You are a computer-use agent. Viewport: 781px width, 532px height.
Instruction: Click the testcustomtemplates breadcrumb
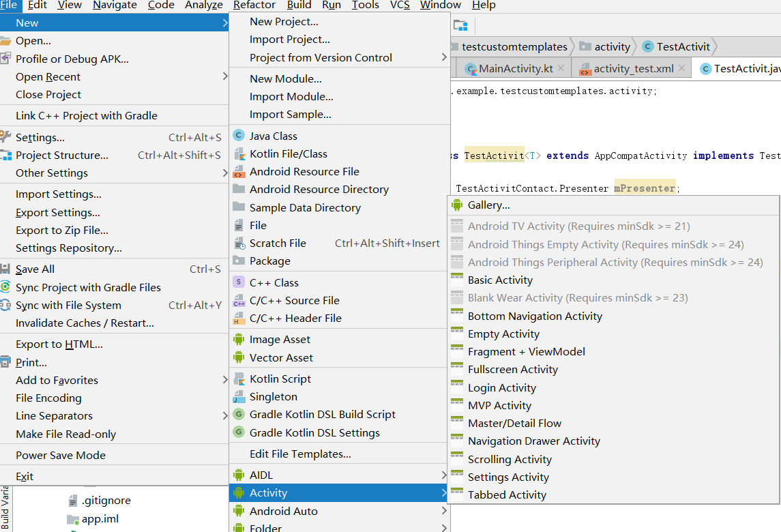[x=514, y=47]
